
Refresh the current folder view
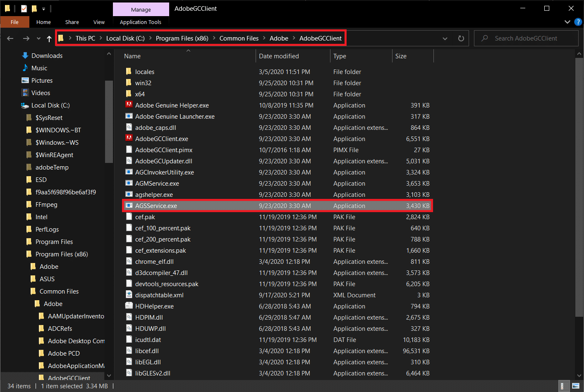tap(461, 38)
